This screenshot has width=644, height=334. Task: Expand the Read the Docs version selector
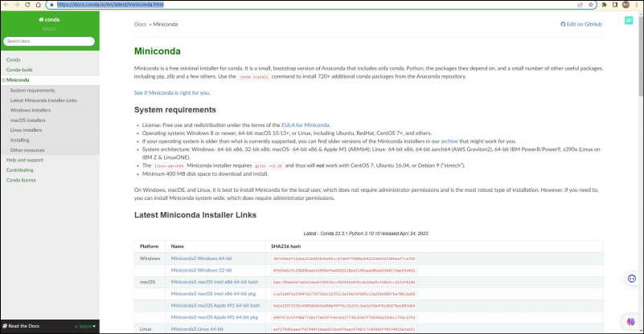tap(85, 326)
